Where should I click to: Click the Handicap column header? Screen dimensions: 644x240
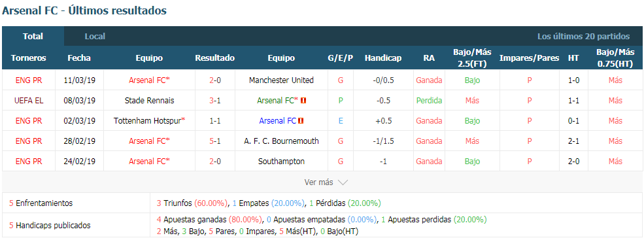[x=382, y=58]
